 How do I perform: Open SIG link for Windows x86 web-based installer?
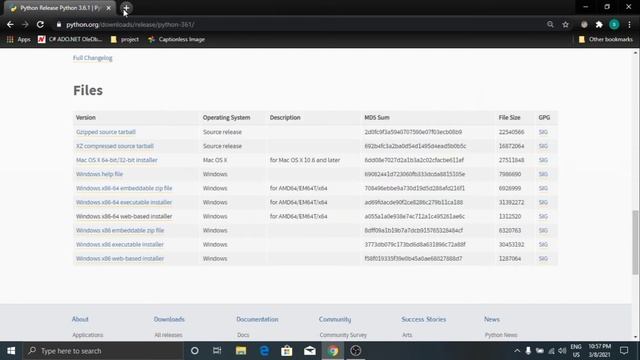tap(543, 258)
